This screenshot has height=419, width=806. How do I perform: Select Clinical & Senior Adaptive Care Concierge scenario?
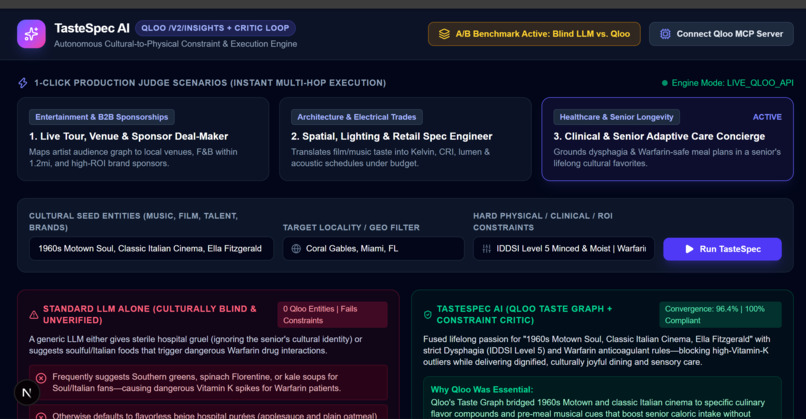coord(667,139)
